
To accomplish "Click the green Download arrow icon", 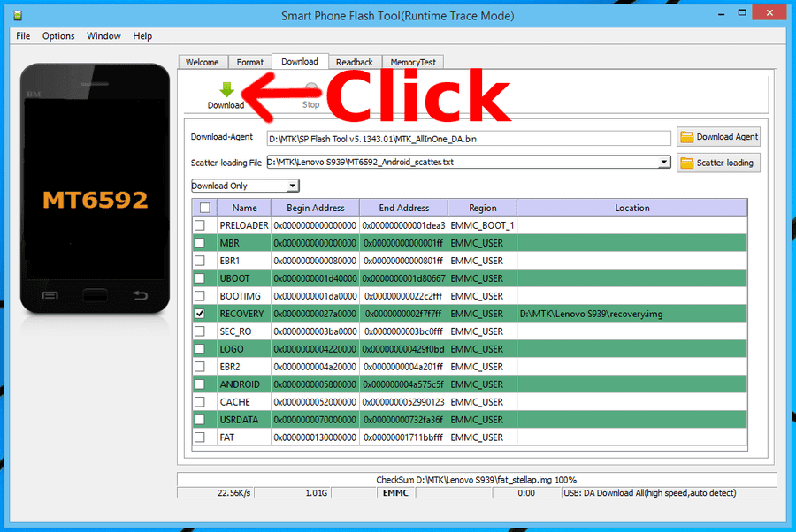I will click(x=227, y=90).
